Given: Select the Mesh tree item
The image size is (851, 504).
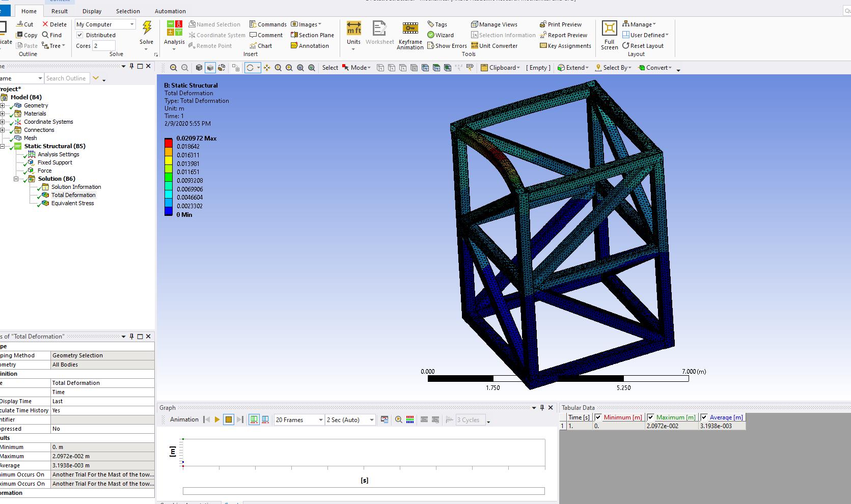Looking at the screenshot, I should point(30,138).
